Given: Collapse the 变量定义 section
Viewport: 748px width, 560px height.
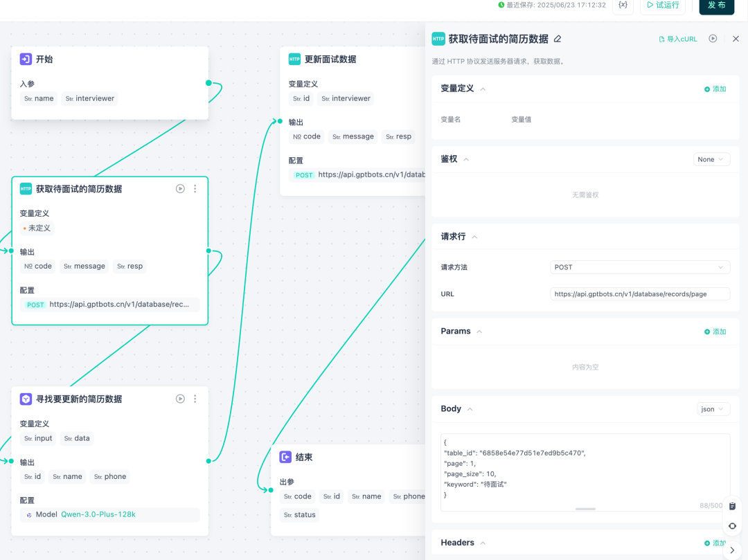Looking at the screenshot, I should pos(483,89).
